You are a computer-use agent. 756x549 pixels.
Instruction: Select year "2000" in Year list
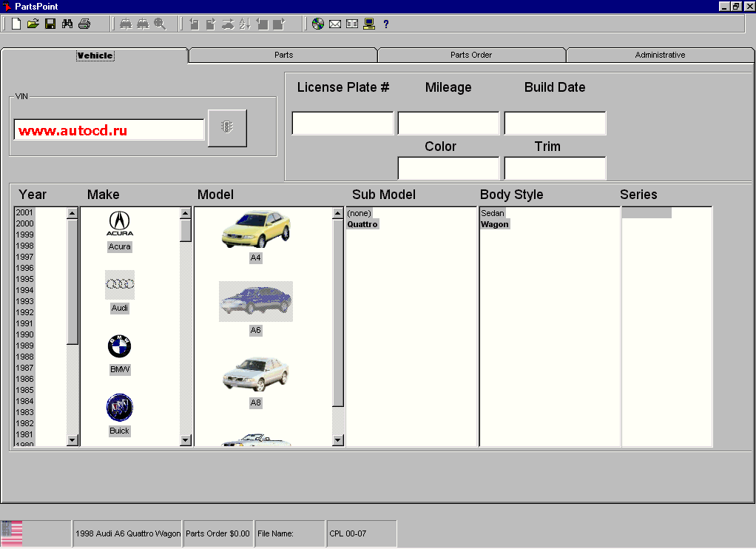coord(24,224)
